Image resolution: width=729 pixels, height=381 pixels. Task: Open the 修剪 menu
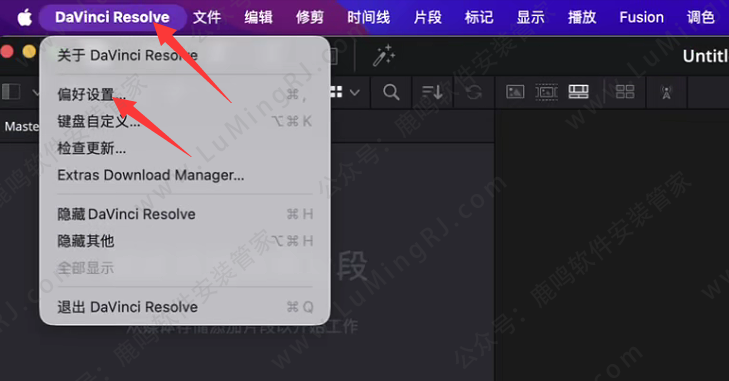coord(310,18)
